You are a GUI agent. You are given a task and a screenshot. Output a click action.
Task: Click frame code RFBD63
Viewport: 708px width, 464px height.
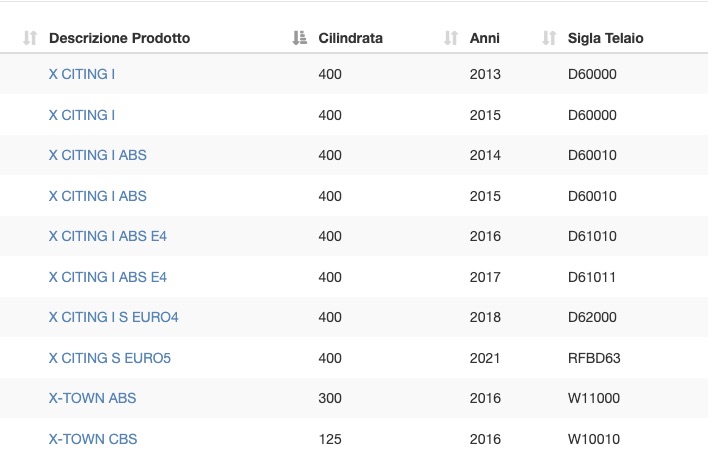click(x=594, y=358)
